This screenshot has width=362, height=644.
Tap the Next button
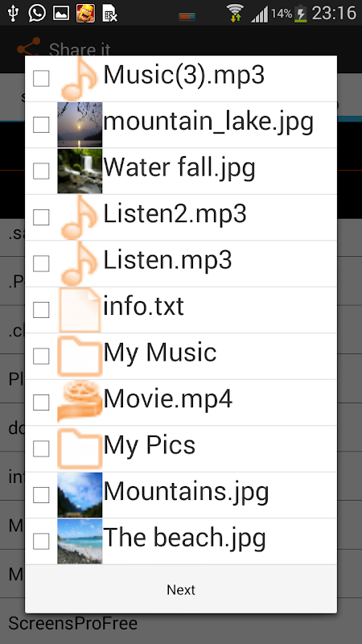point(181,589)
